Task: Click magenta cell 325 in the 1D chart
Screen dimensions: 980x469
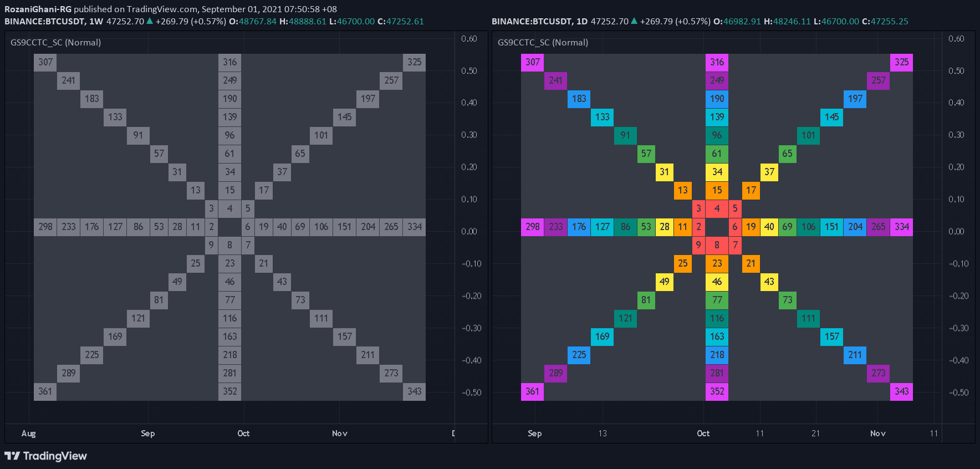Action: pos(901,62)
